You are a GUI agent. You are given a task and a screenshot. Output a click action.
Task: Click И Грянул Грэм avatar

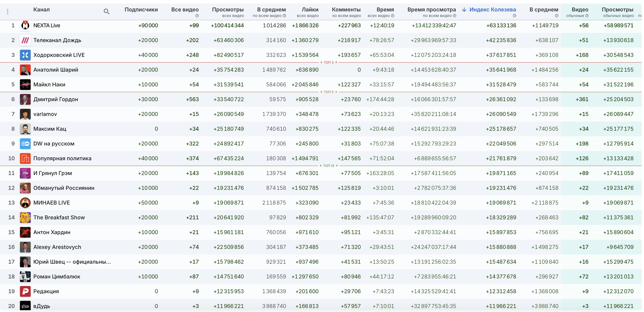pos(25,173)
